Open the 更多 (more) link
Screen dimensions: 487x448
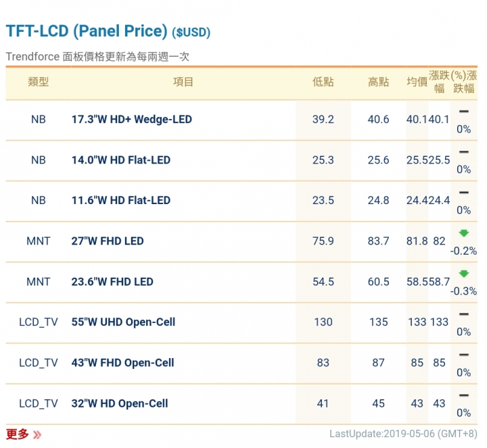[x=18, y=434]
